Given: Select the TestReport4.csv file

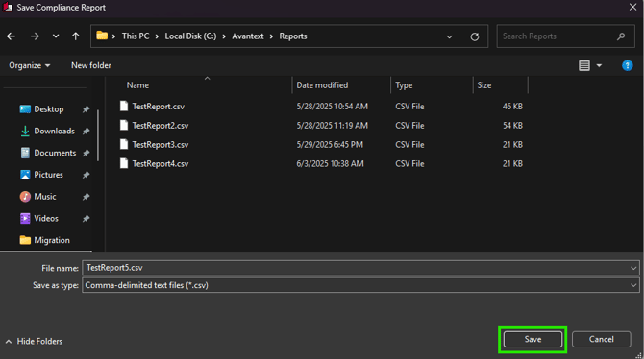Looking at the screenshot, I should (161, 164).
